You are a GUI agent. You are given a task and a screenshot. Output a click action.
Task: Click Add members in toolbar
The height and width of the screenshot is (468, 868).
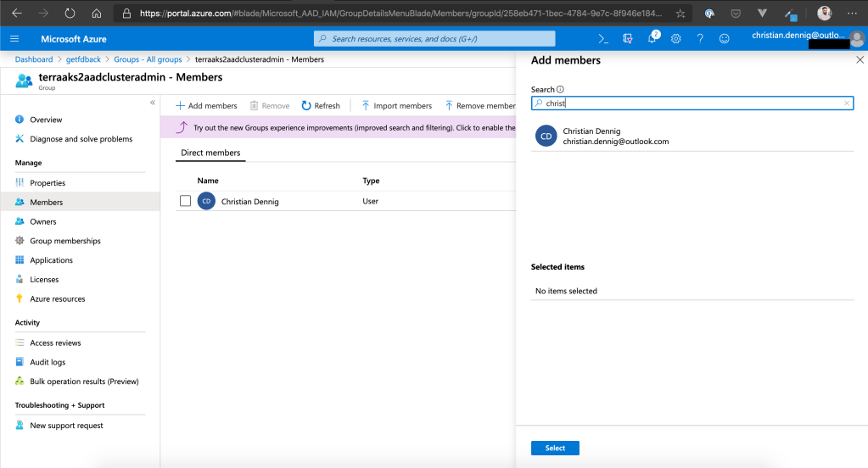[x=206, y=106]
